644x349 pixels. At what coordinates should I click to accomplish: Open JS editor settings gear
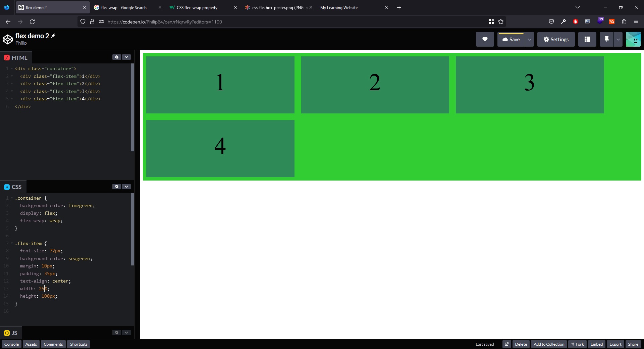pos(117,333)
